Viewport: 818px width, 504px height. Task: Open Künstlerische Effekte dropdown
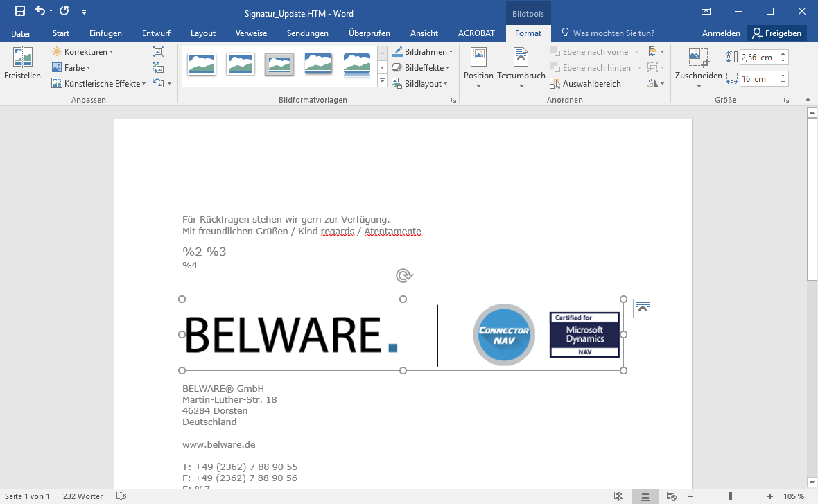click(x=98, y=83)
